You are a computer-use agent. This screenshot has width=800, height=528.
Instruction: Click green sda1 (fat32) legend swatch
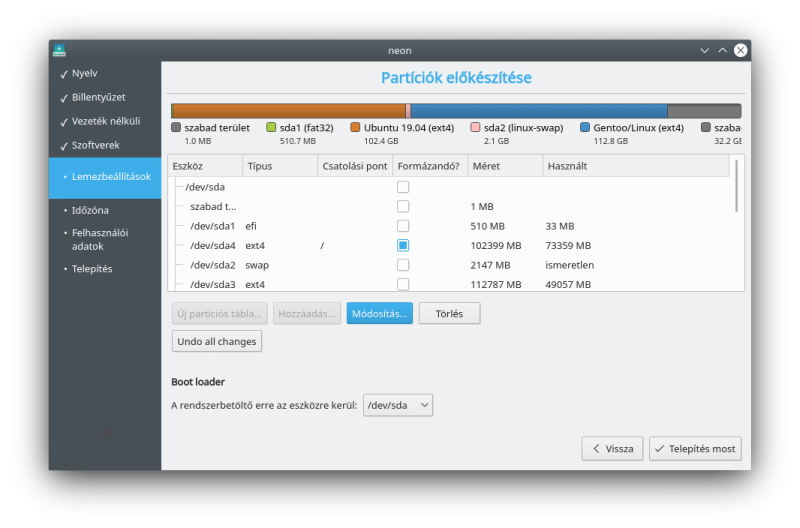[271, 127]
